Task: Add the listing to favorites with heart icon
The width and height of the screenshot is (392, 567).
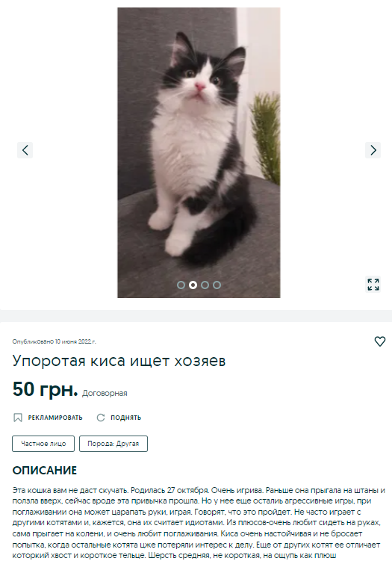Action: (x=380, y=341)
